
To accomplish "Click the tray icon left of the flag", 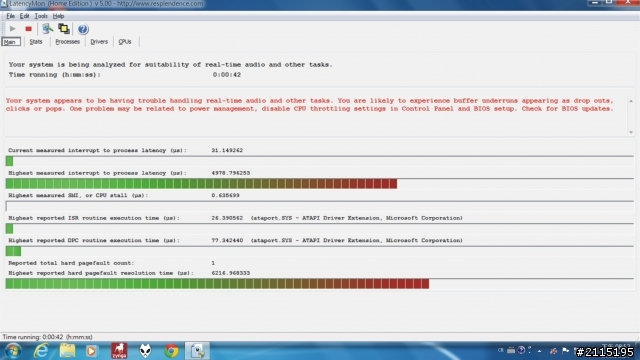I will pos(553,351).
